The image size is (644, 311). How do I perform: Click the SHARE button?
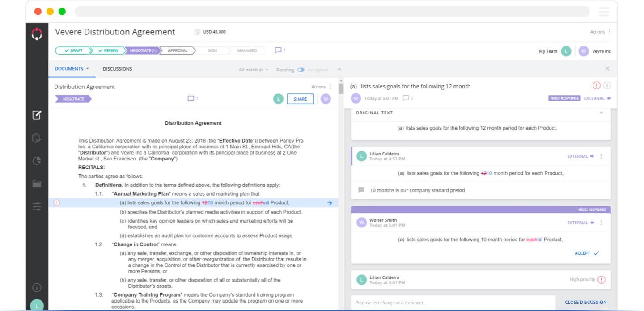[x=300, y=99]
